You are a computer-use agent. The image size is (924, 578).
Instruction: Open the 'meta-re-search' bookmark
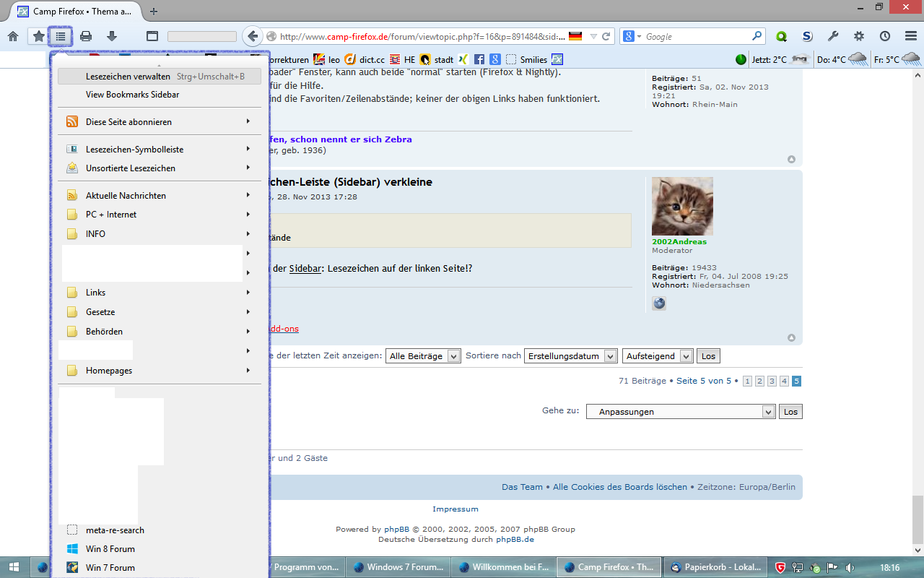(x=160, y=530)
